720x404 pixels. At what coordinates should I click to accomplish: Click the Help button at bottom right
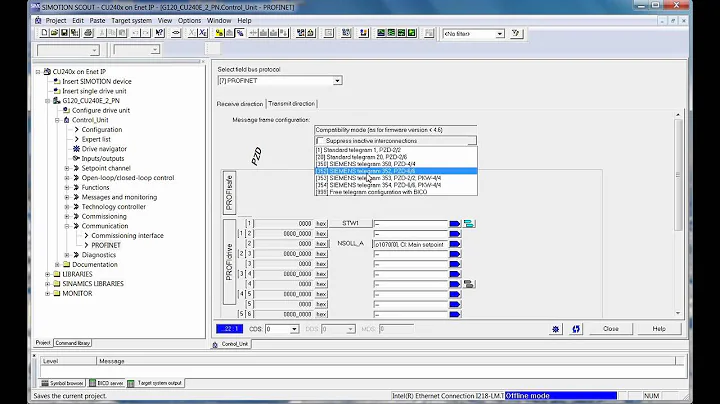[659, 329]
